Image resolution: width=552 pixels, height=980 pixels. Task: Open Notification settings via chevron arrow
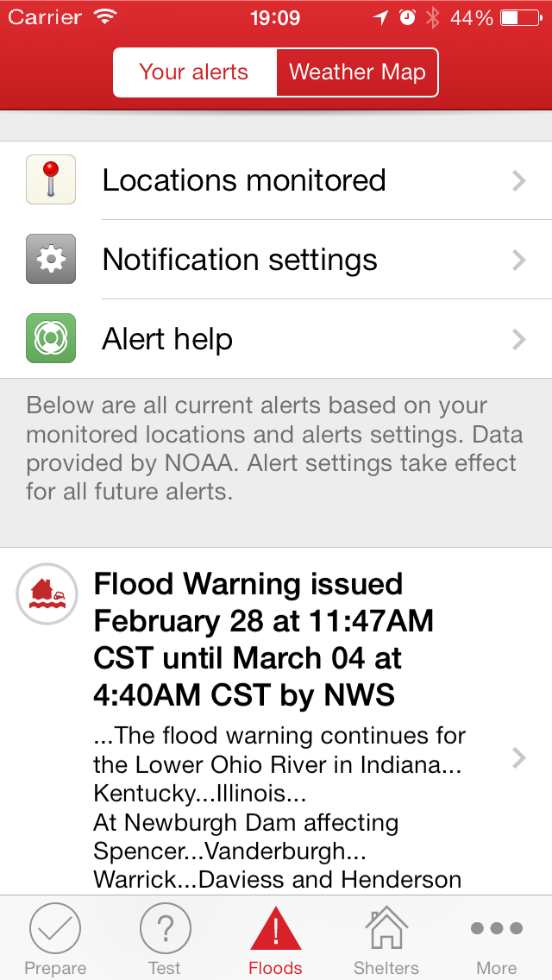518,260
